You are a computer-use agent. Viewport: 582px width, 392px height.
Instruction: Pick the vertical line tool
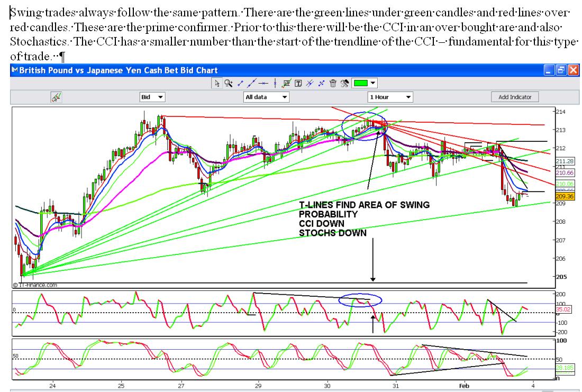275,83
